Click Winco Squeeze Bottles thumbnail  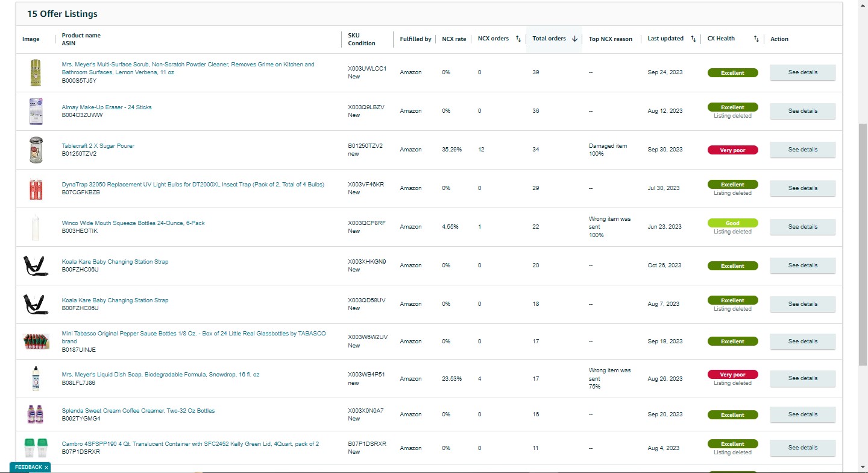(x=36, y=227)
